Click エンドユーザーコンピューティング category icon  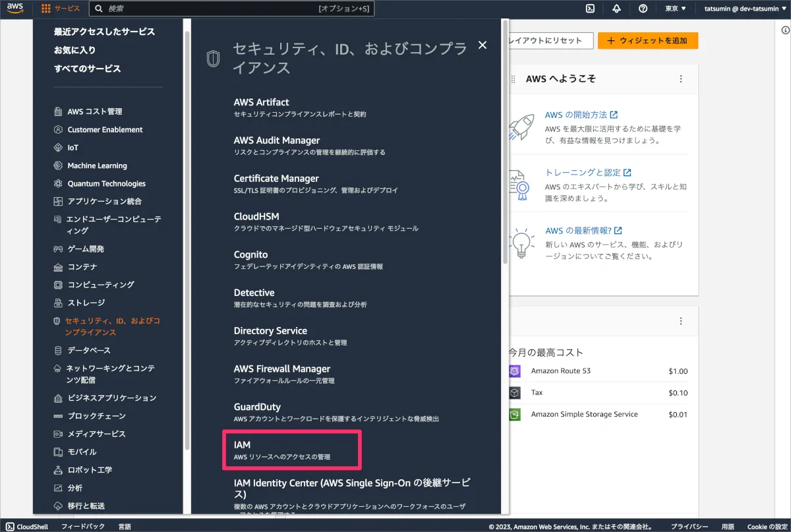[58, 220]
